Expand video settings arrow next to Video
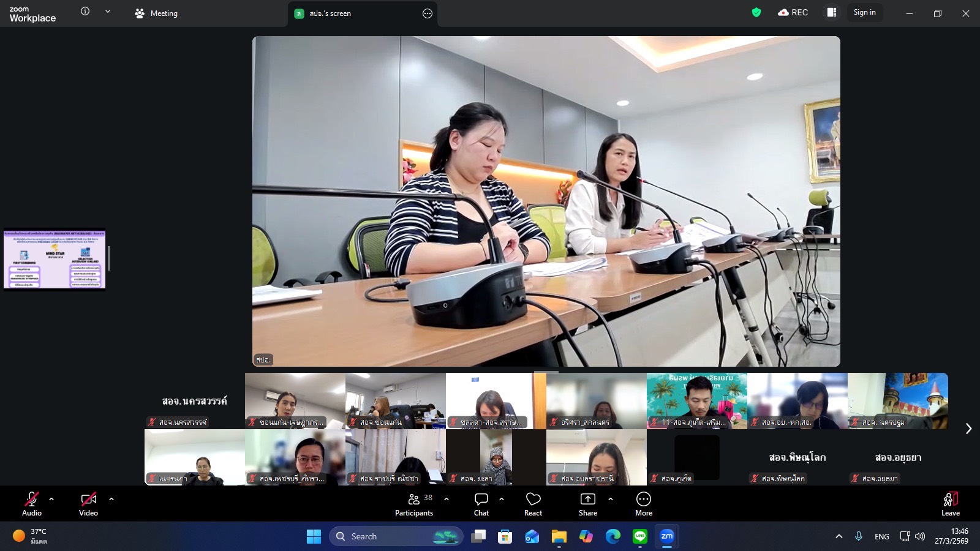The height and width of the screenshot is (551, 980). click(x=111, y=500)
